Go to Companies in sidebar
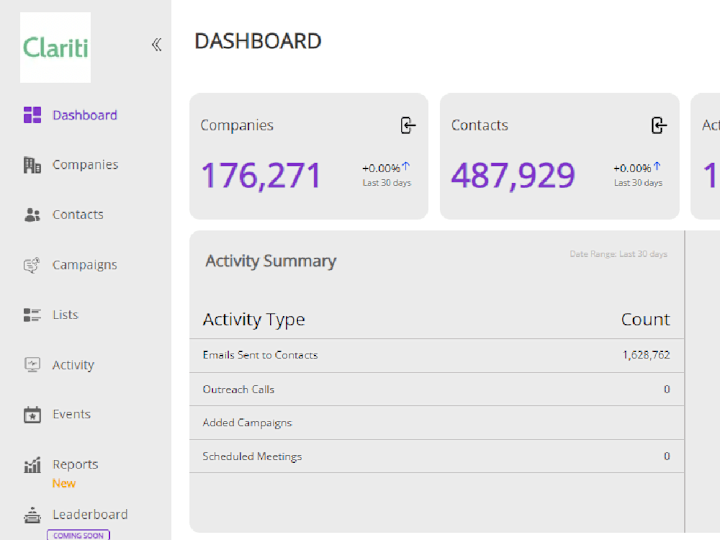 pos(85,164)
